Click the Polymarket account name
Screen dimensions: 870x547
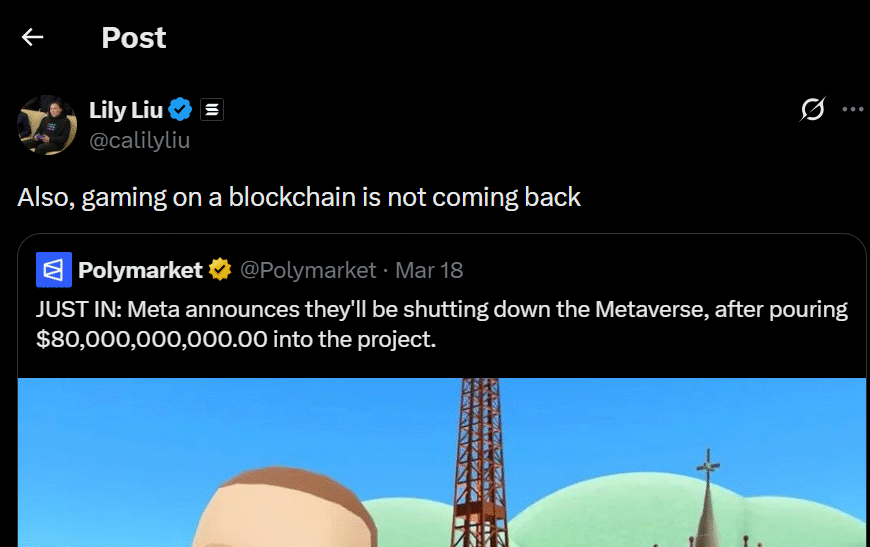click(x=140, y=270)
